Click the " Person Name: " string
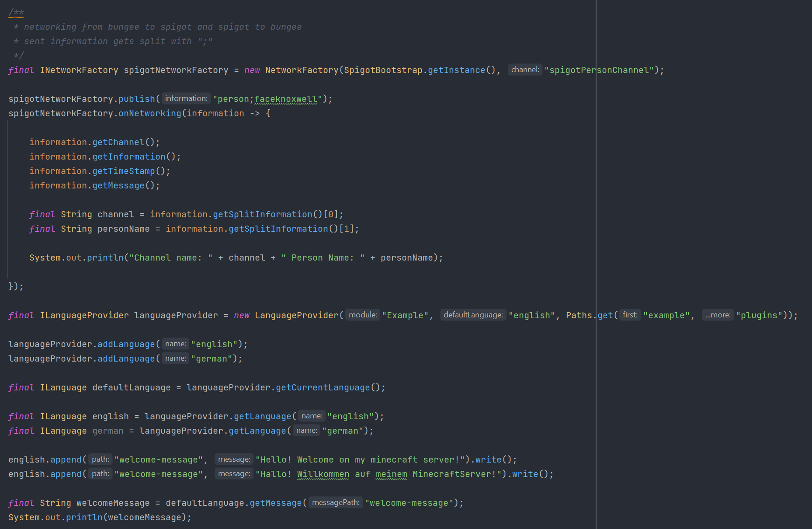This screenshot has height=529, width=812. 323,258
